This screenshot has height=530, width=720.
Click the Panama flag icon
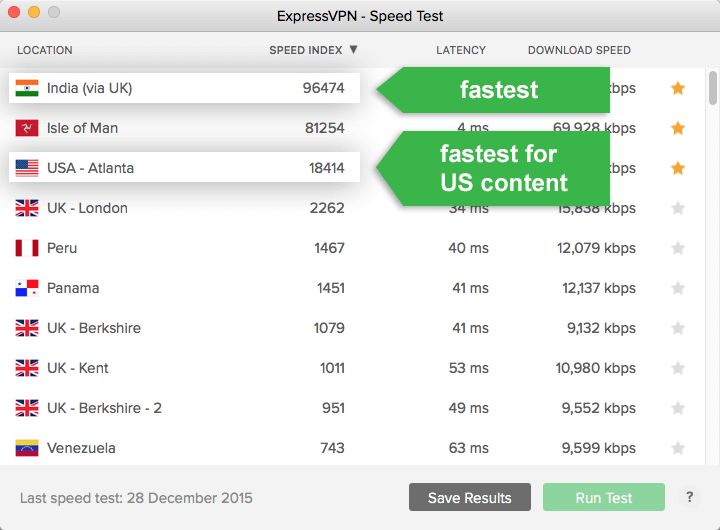pyautogui.click(x=27, y=288)
